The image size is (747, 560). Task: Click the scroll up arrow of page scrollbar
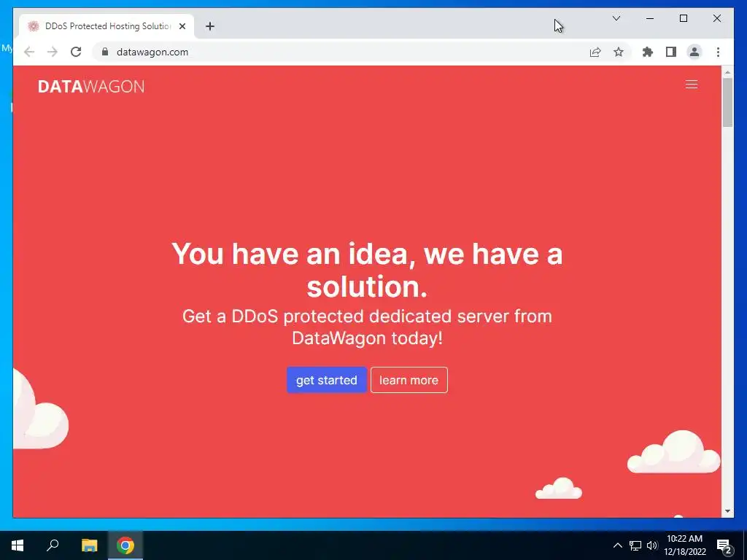pos(727,73)
